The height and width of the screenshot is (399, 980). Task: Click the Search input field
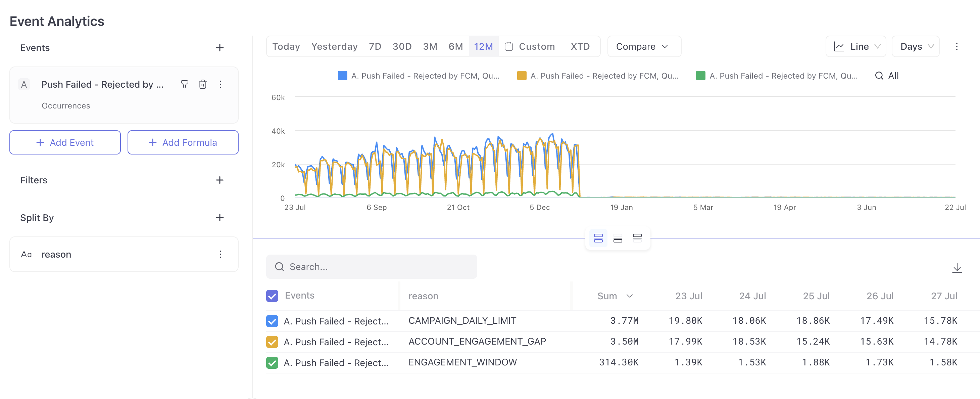(371, 267)
